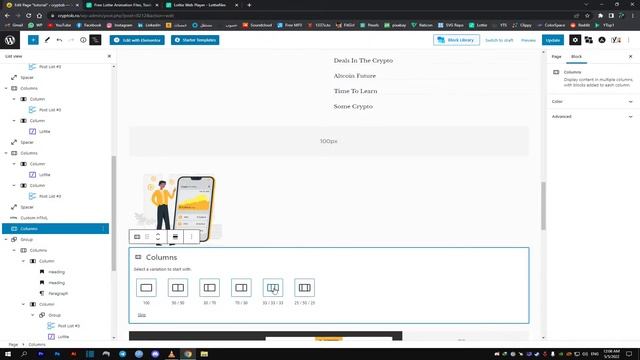Click the drag handle in block toolbar
Viewport: 640px width, 360px height.
point(147,237)
